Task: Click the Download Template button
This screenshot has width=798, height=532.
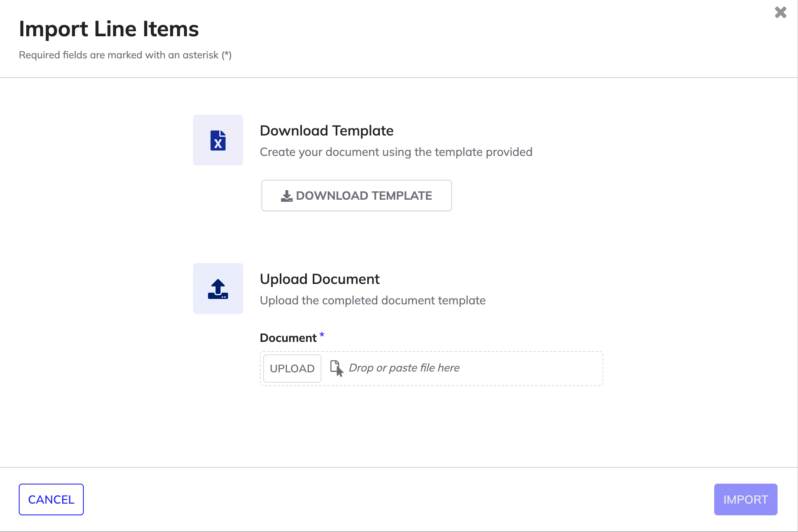Action: tap(356, 196)
